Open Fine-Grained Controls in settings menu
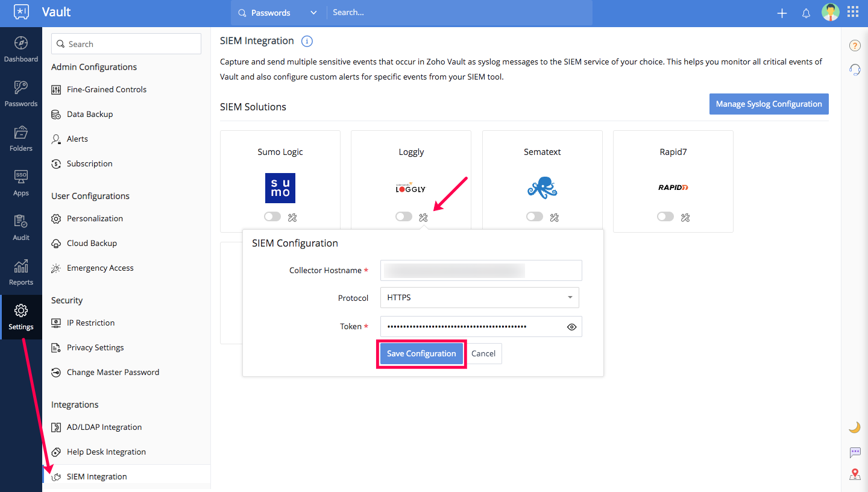This screenshot has width=868, height=492. click(107, 89)
